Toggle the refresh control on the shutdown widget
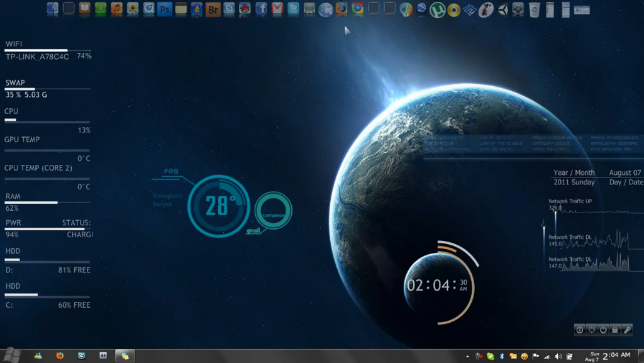The height and width of the screenshot is (363, 644). [592, 330]
